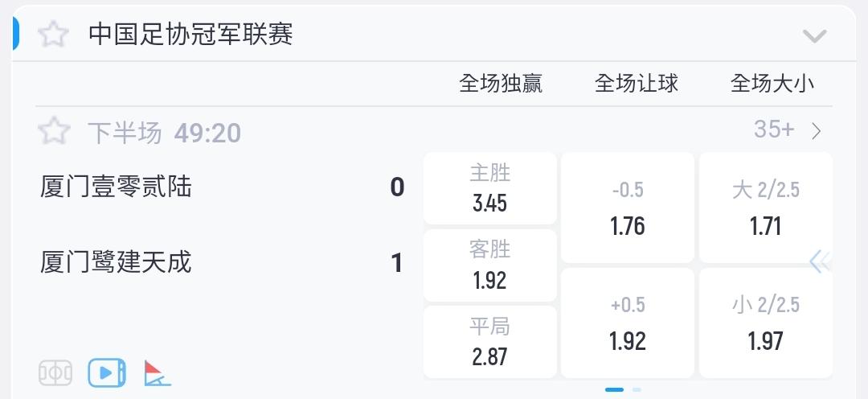Collapse the 中国足协冠军联赛 league section

814,36
